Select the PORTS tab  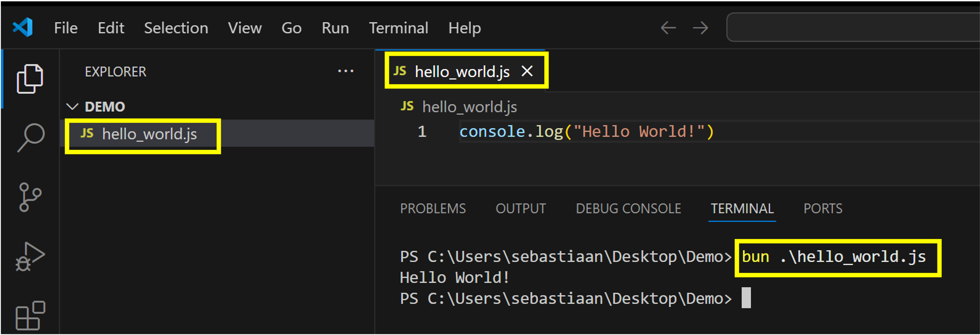823,208
